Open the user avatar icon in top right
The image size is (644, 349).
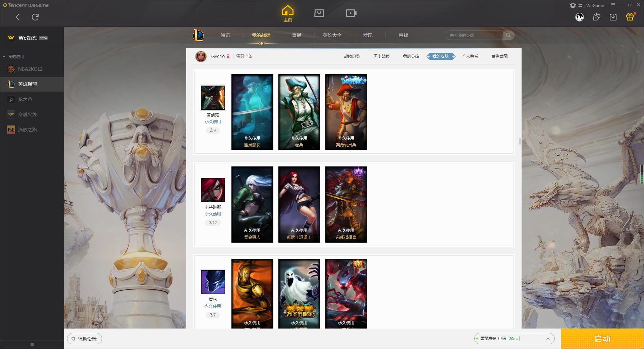(x=579, y=17)
